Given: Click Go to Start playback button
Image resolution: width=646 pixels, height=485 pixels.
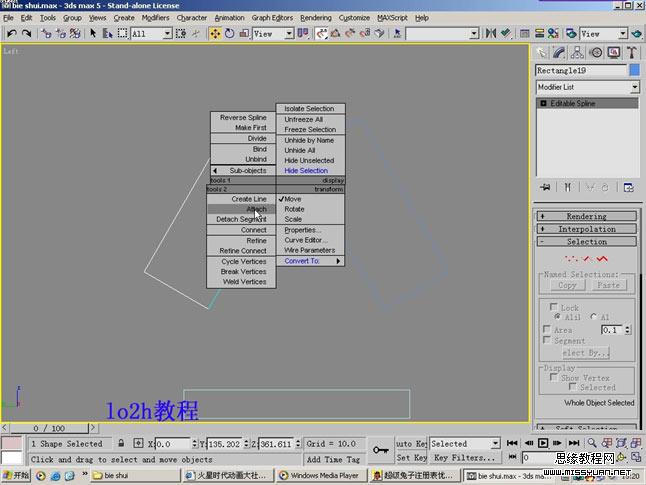Looking at the screenshot, I should point(512,443).
